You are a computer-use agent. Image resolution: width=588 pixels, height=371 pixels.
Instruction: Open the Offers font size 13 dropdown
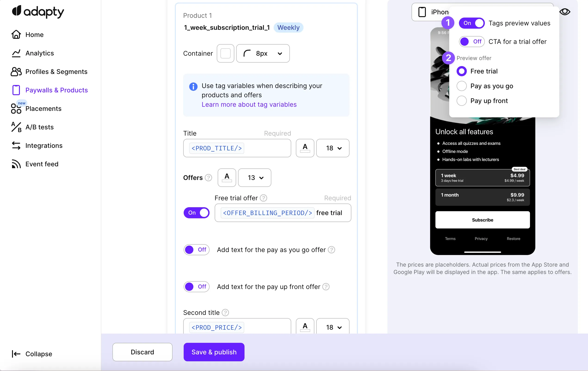point(254,178)
